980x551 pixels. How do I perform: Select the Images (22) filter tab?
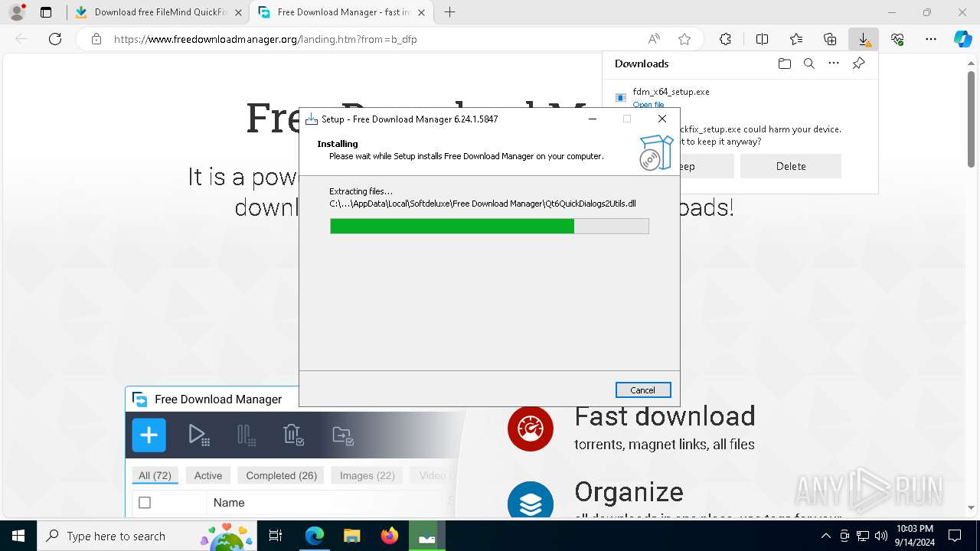point(367,475)
